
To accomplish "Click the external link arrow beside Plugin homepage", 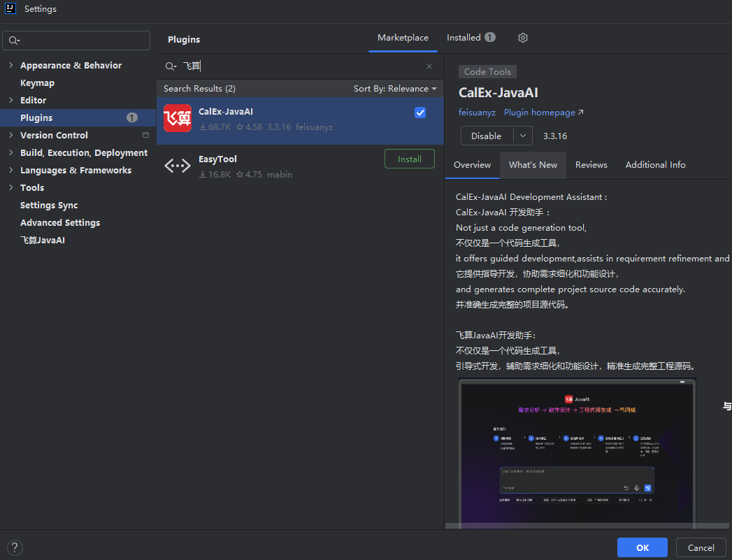I will (581, 113).
